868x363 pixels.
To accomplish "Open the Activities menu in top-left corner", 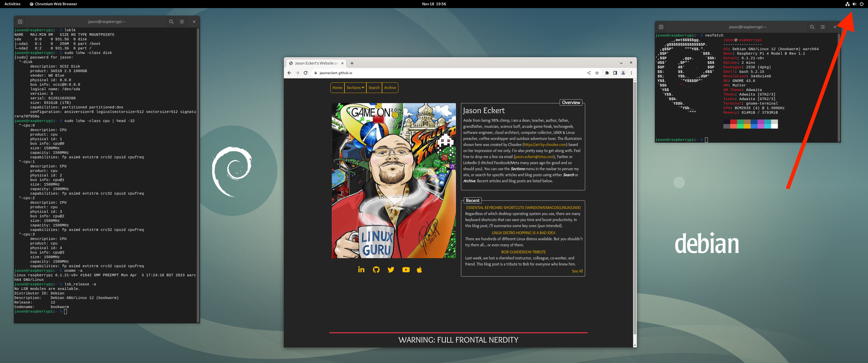I will (12, 4).
